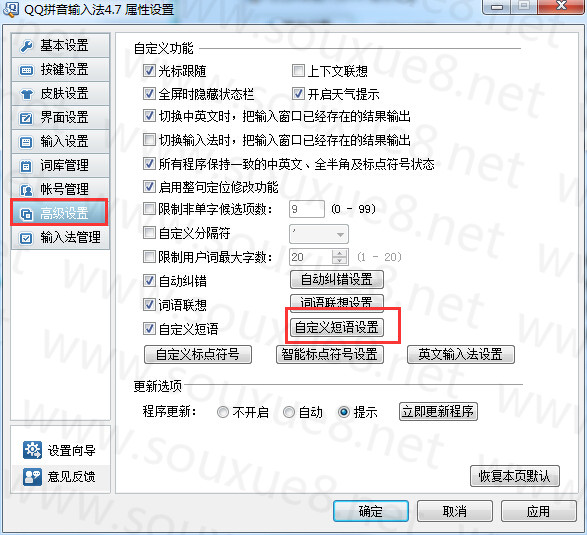The height and width of the screenshot is (535, 587).
Task: Click the up arrow on 限制用户词最大字数 spinner
Action: point(340,253)
